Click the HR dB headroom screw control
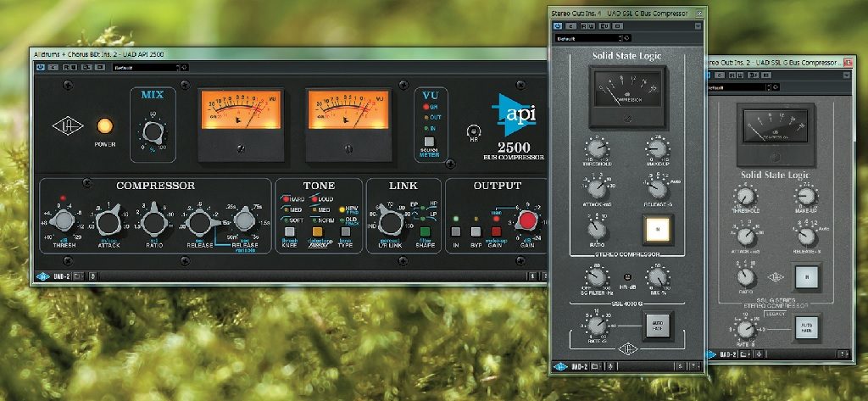 point(628,277)
